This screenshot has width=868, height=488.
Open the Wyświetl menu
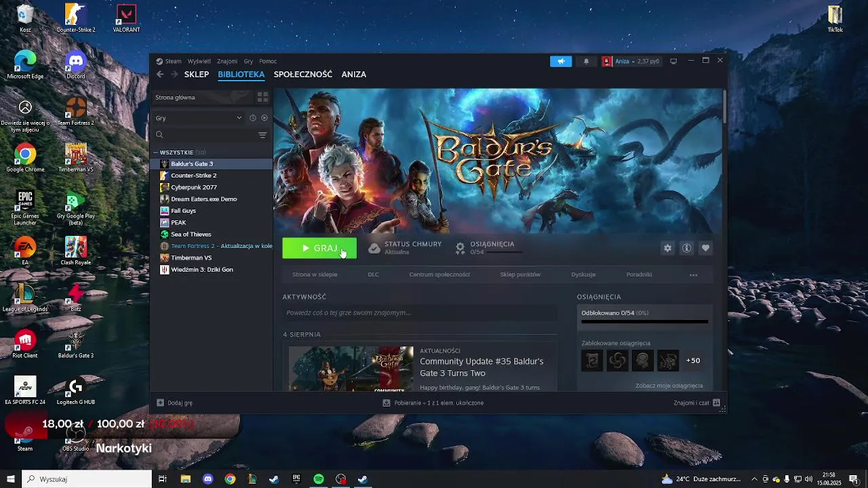click(199, 61)
